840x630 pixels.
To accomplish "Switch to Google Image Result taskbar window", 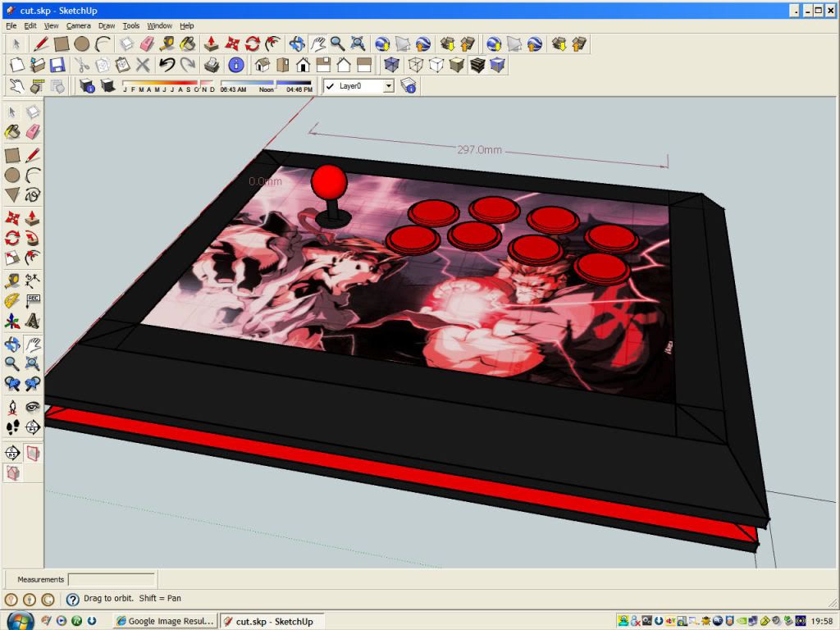I will tap(166, 621).
